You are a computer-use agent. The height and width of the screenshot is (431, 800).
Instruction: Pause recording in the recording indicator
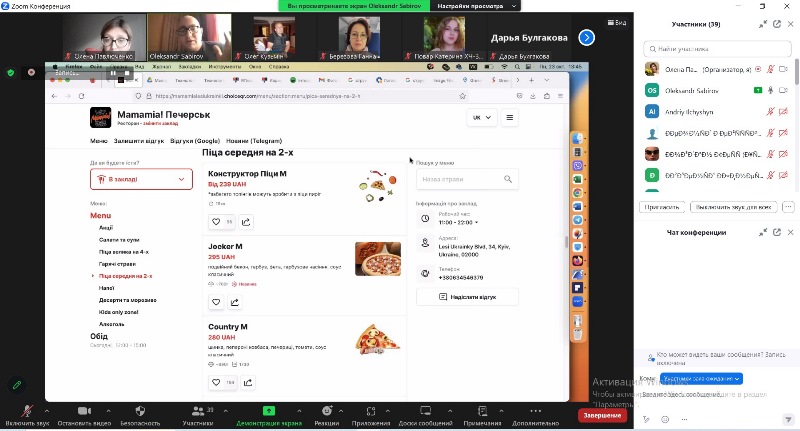pyautogui.click(x=113, y=73)
